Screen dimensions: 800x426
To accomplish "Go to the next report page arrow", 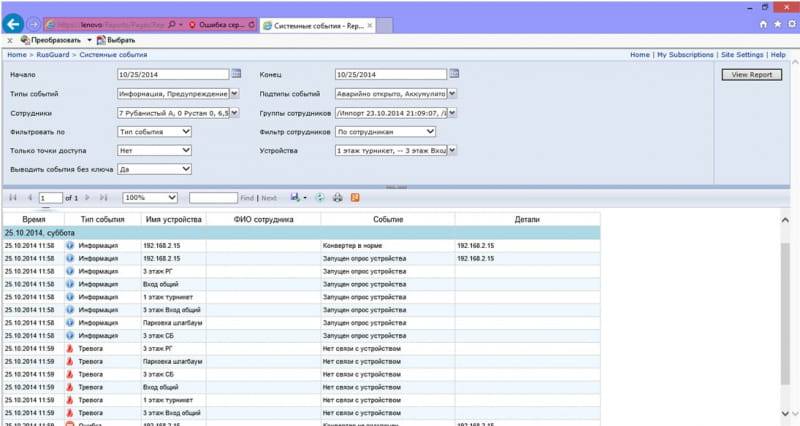I will click(89, 198).
